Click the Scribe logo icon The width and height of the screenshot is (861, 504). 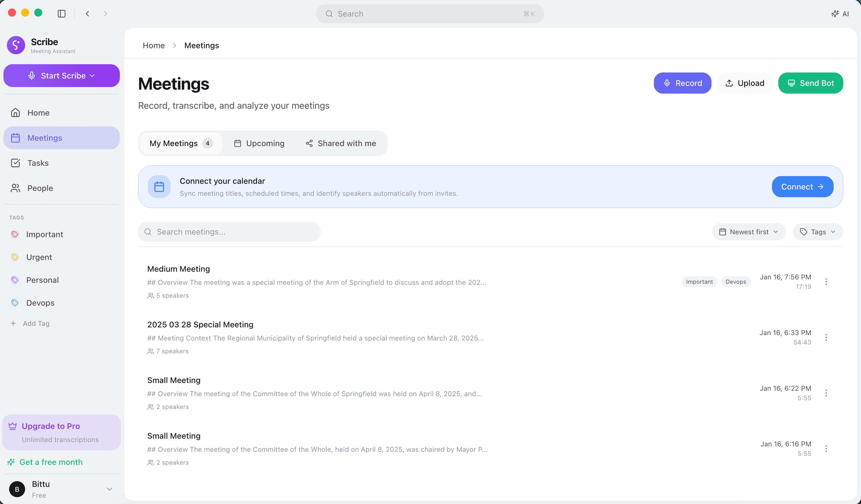16,45
